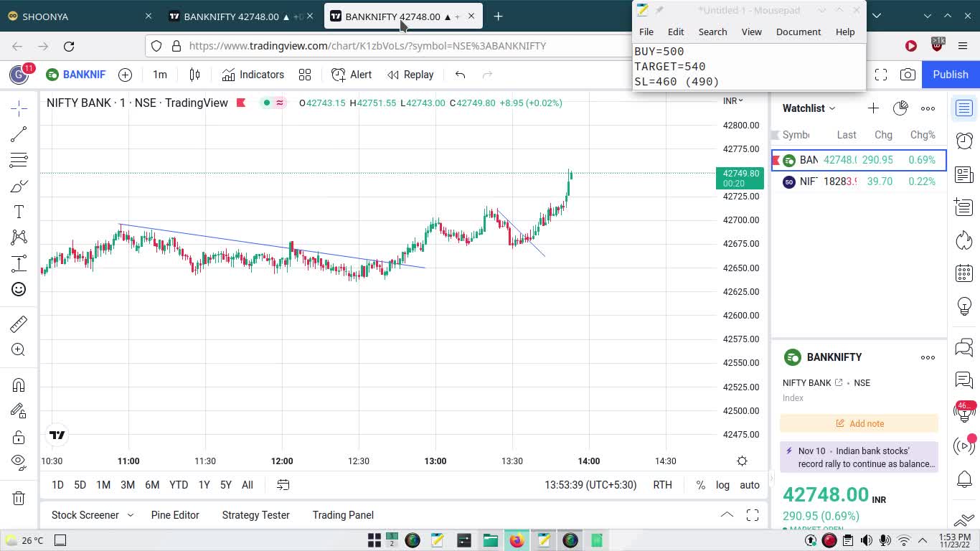Add a symbol to the Watchlist
This screenshot has height=551, width=980.
click(x=873, y=108)
